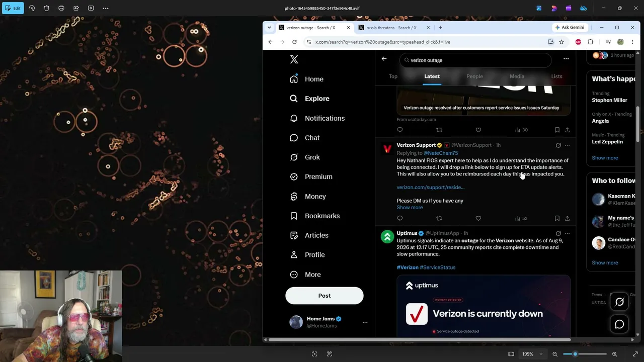Click the OneDrive cloud icon in Photos

[x=584, y=8]
